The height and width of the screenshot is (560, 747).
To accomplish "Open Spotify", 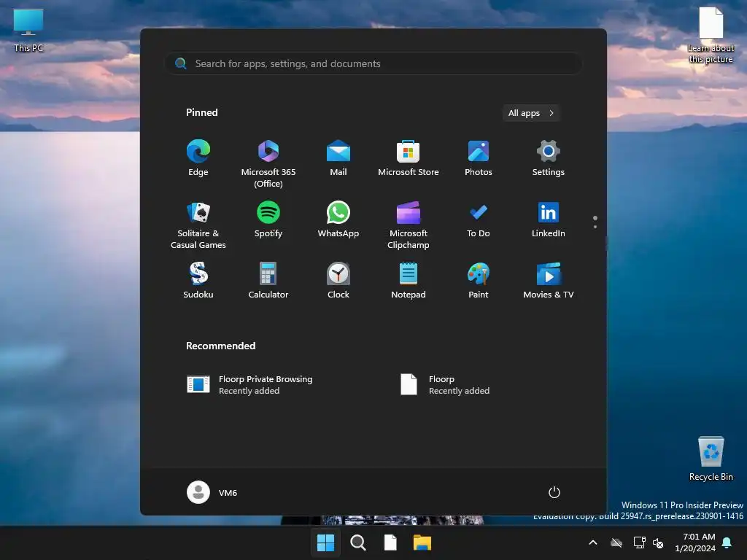I will coord(268,219).
